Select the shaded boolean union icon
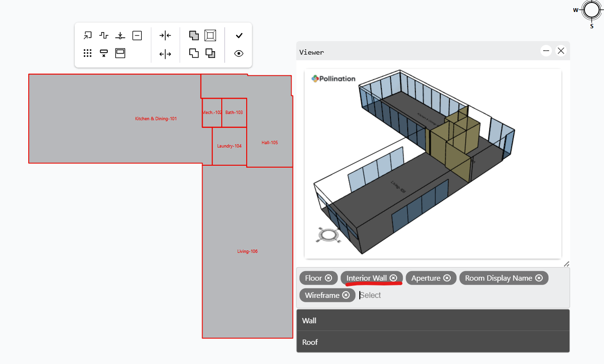 tap(194, 35)
